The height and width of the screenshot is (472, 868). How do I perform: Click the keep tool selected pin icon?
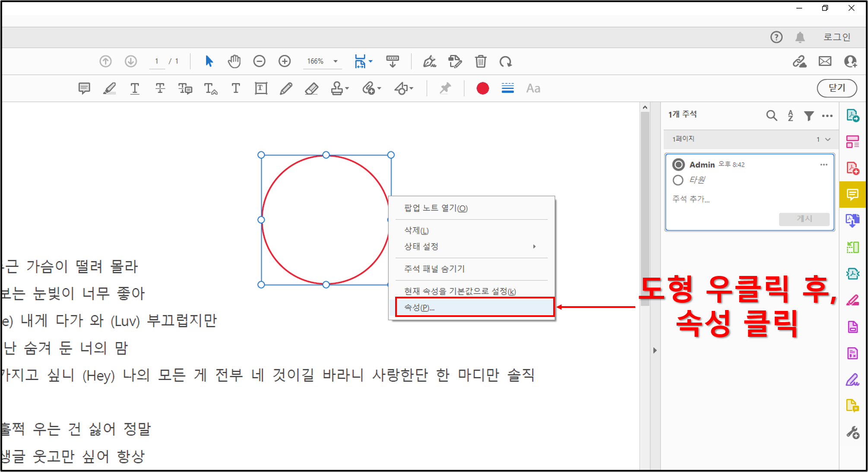point(445,89)
